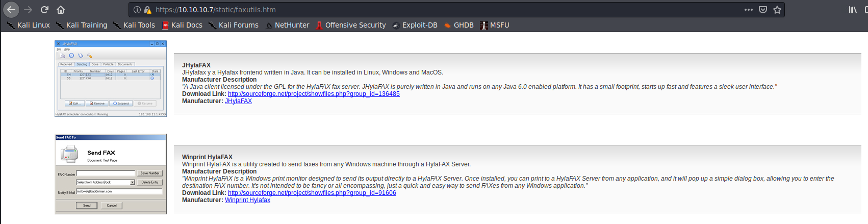
Task: Open the Kali Forums bookmark
Action: point(234,25)
